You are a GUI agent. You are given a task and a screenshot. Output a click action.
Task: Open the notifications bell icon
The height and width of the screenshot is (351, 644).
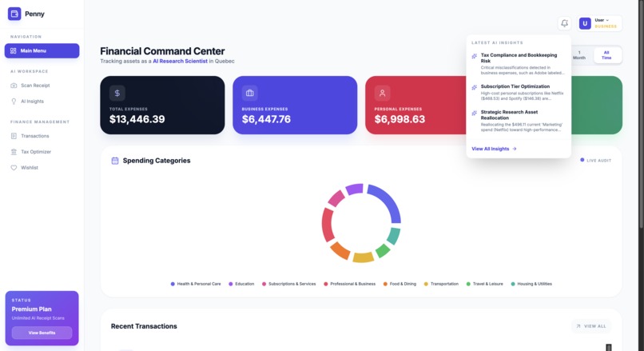564,23
